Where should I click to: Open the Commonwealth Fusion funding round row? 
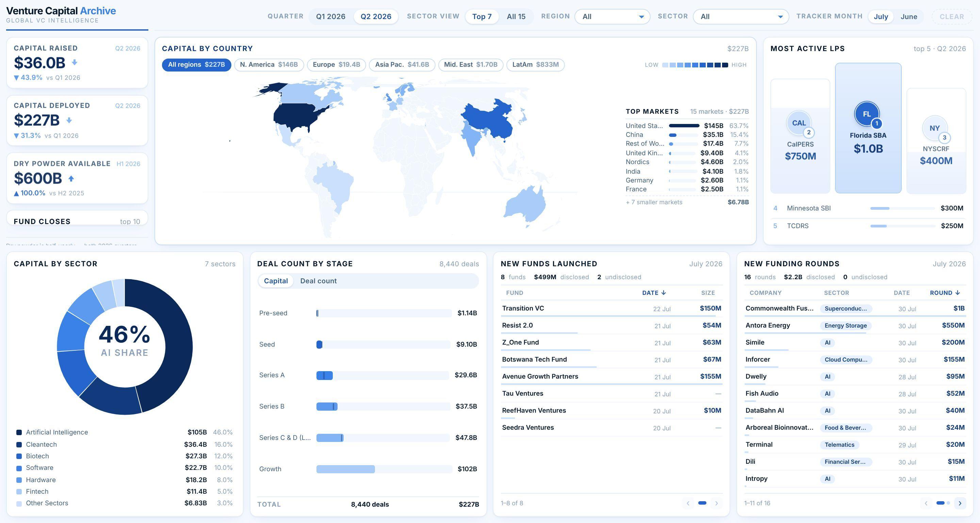(855, 308)
